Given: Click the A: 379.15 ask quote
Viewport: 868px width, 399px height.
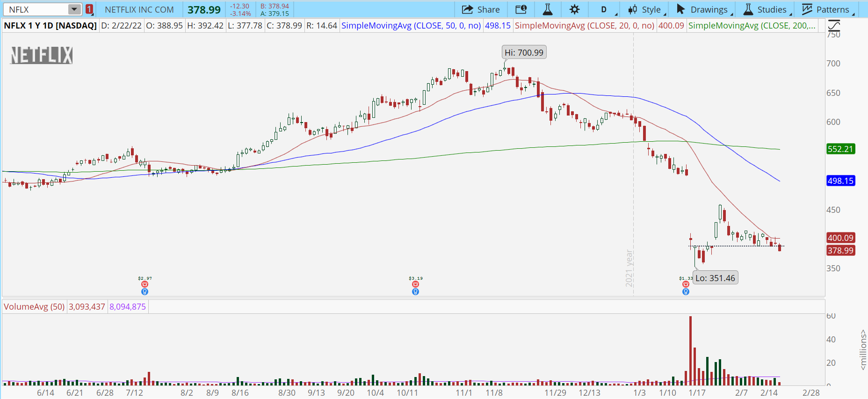Looking at the screenshot, I should tap(275, 14).
